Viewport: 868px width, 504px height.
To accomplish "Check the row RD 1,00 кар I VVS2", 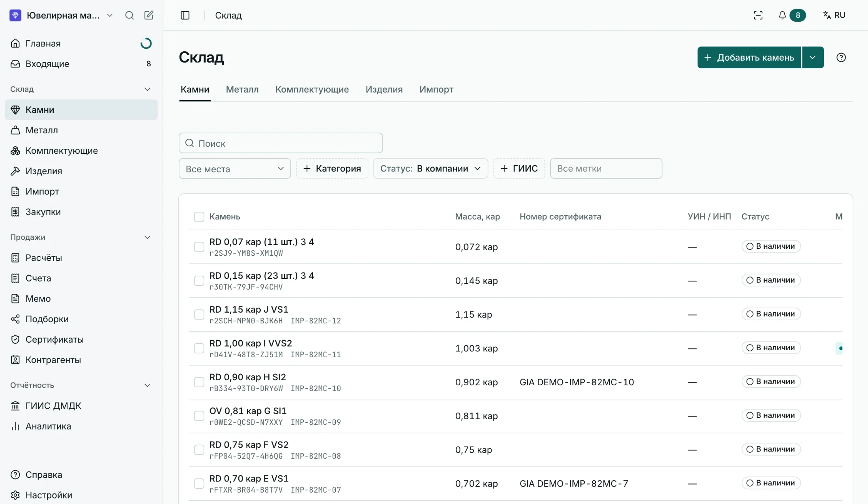I will (x=199, y=349).
